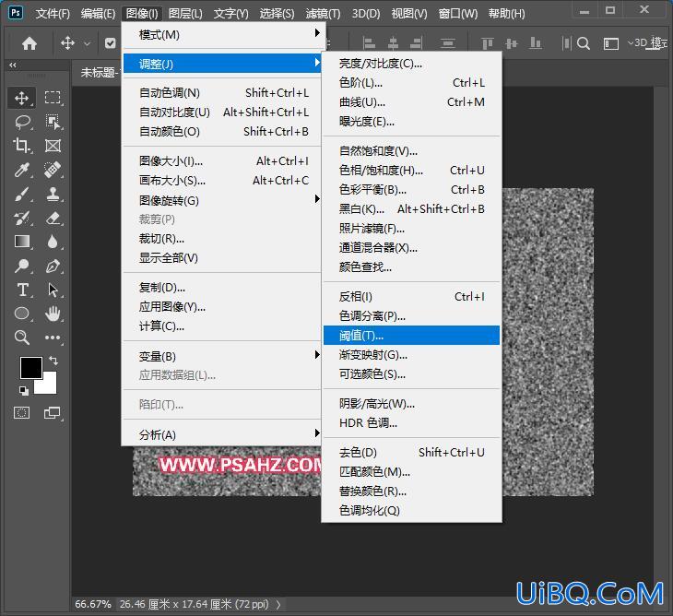Select the Gradient tool
The image size is (673, 616).
[x=21, y=242]
